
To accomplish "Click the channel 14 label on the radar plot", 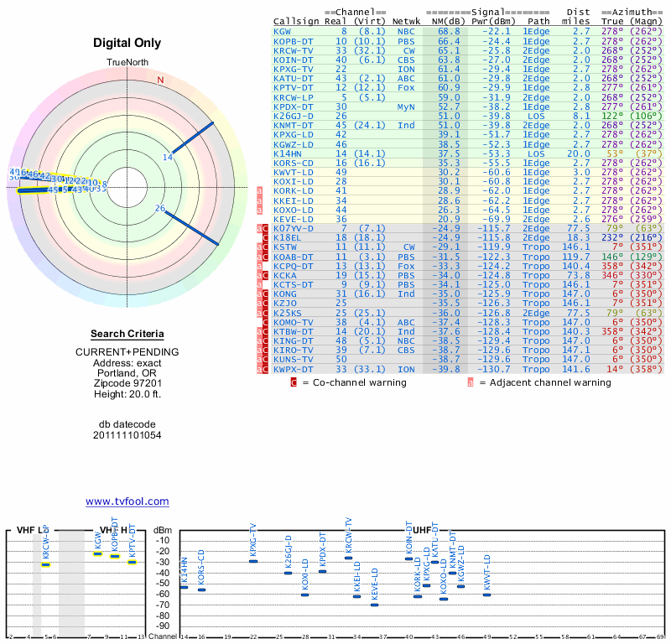I will (x=168, y=157).
